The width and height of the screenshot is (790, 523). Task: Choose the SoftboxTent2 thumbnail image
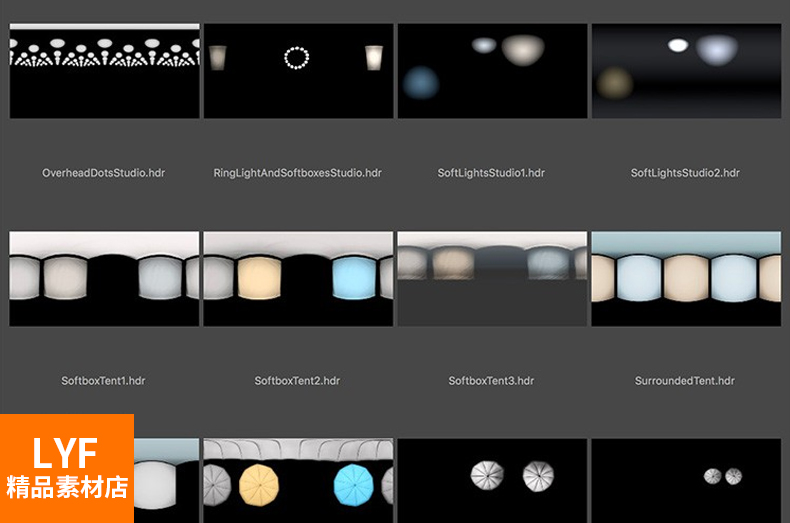tap(298, 279)
